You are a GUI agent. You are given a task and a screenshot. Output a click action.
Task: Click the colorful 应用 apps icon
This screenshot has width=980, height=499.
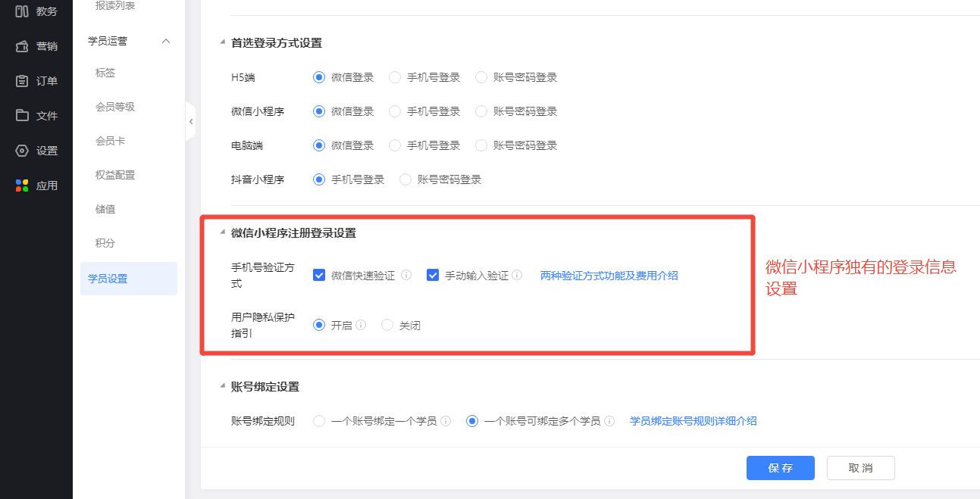22,186
